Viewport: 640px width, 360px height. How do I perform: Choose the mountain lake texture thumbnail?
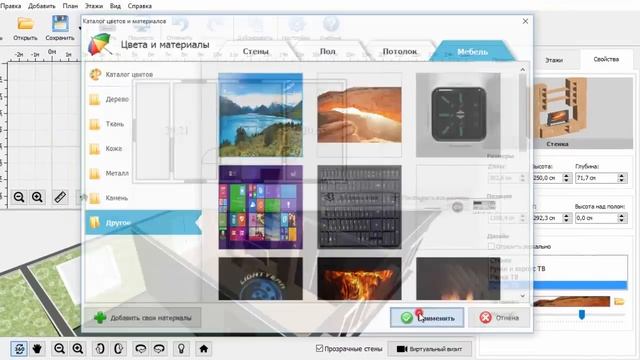pyautogui.click(x=260, y=115)
